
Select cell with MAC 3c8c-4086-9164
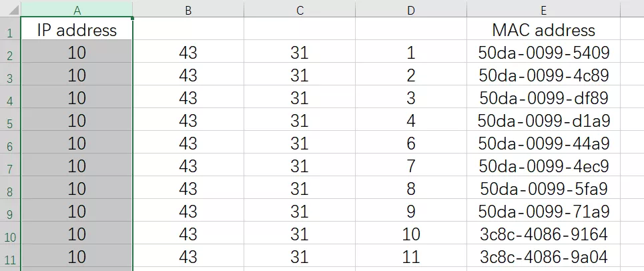tap(544, 234)
